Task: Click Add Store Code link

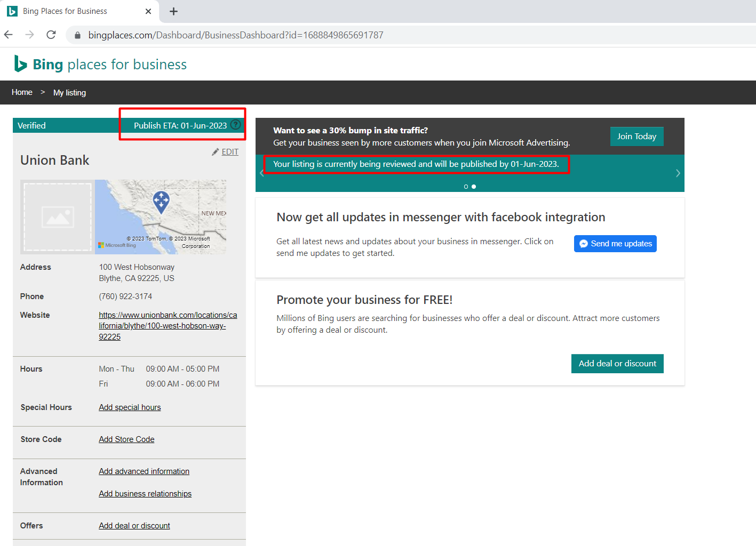Action: (x=126, y=439)
